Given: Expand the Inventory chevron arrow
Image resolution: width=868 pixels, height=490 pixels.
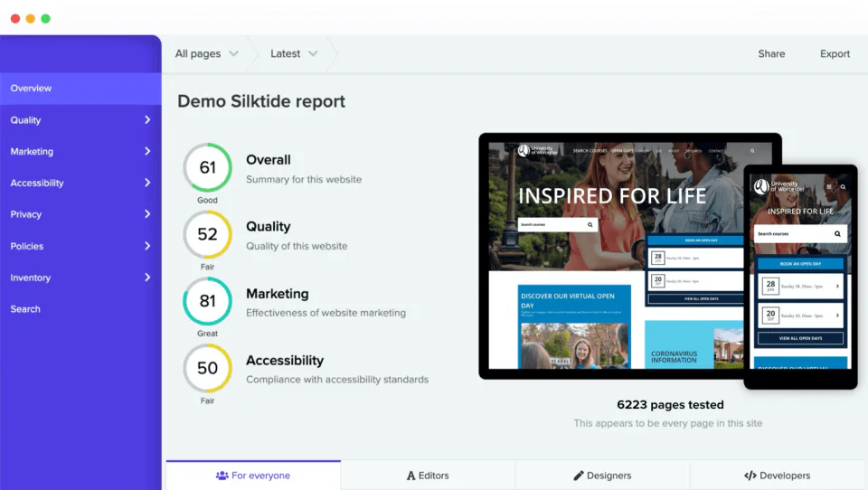Looking at the screenshot, I should pyautogui.click(x=147, y=278).
